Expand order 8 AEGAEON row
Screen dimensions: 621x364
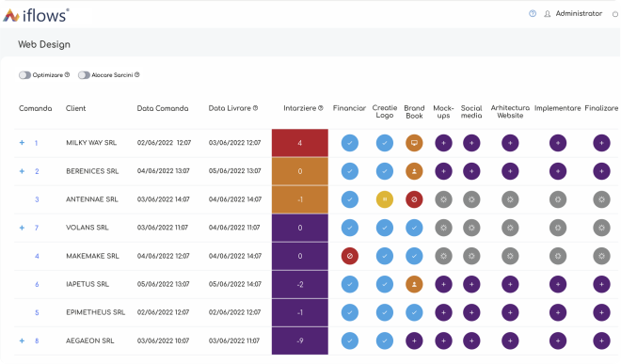pyautogui.click(x=23, y=340)
